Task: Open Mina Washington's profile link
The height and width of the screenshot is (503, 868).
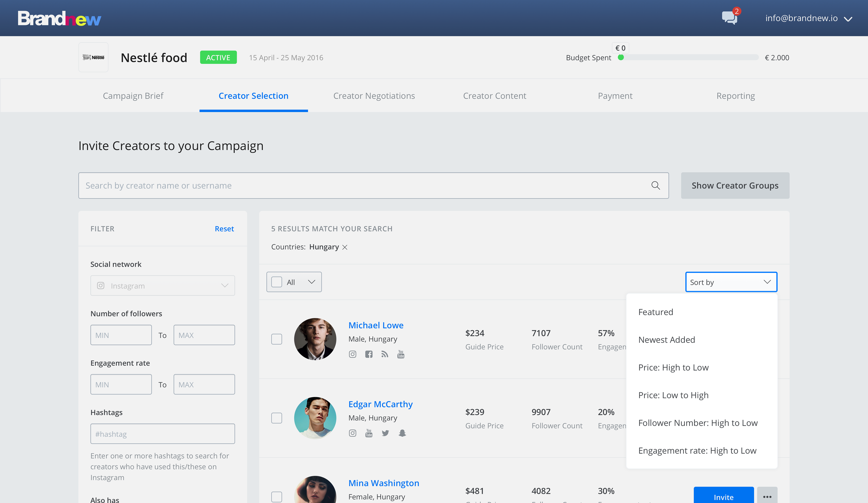Action: 384,483
